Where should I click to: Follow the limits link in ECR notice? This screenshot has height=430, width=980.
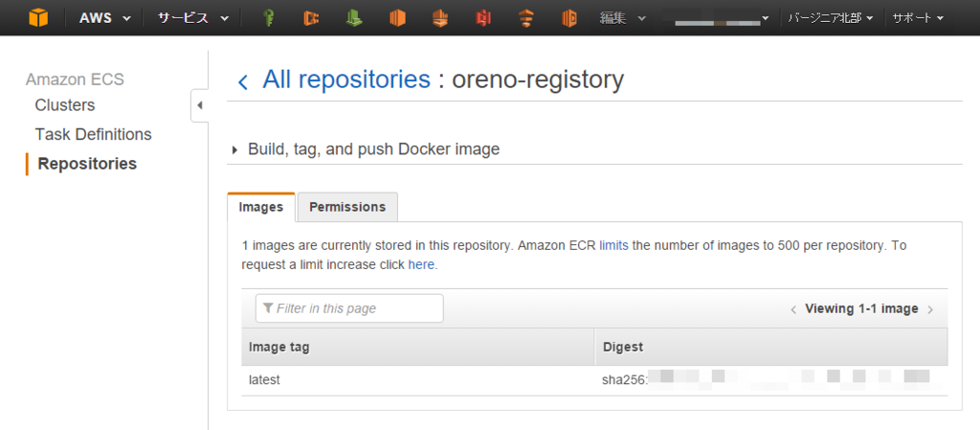click(x=613, y=245)
